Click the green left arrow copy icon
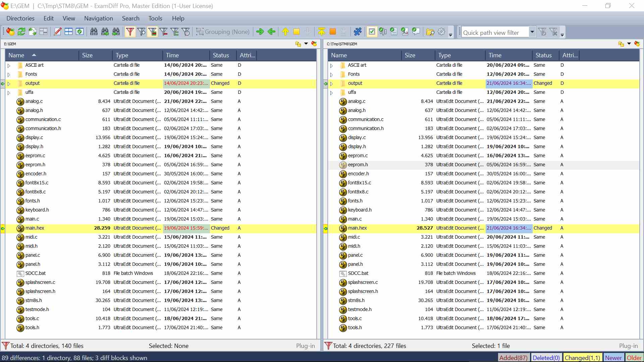 coord(271,32)
